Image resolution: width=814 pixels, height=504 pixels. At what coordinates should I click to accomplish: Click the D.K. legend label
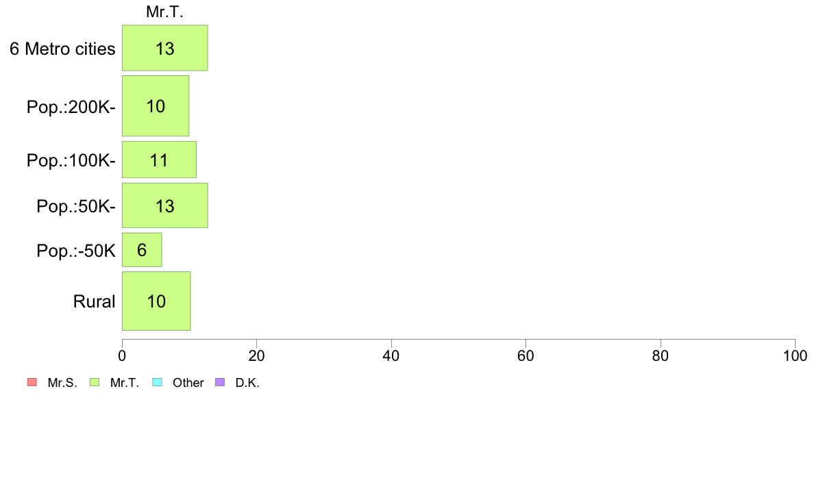click(247, 383)
